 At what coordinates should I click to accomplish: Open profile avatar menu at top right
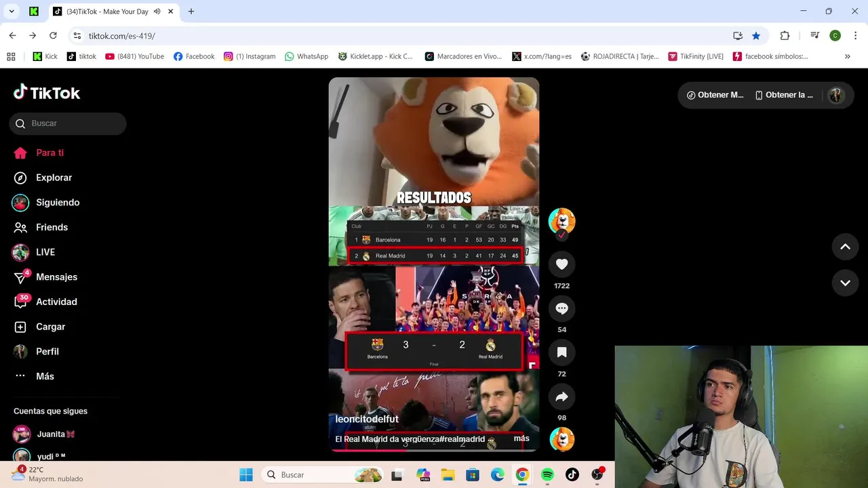click(x=836, y=95)
